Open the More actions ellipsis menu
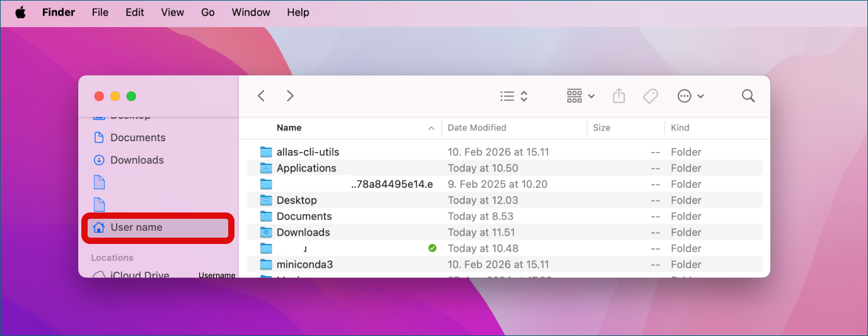This screenshot has height=336, width=868. coord(691,96)
